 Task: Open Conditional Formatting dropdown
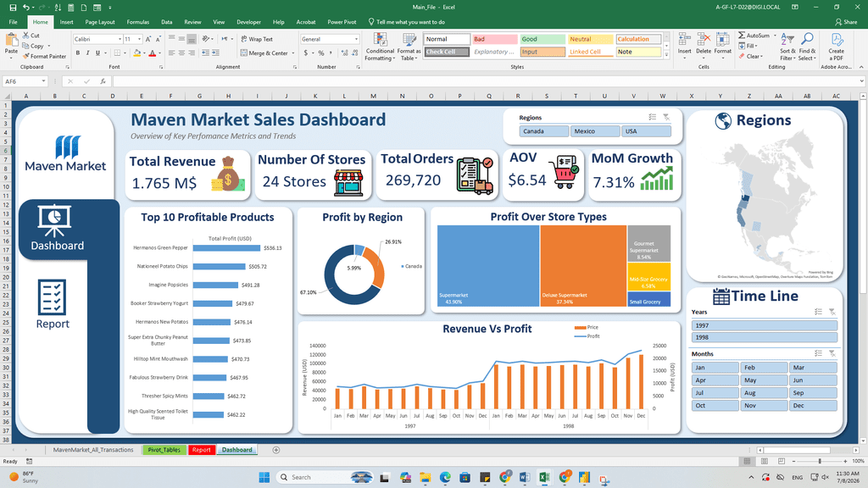click(x=380, y=47)
